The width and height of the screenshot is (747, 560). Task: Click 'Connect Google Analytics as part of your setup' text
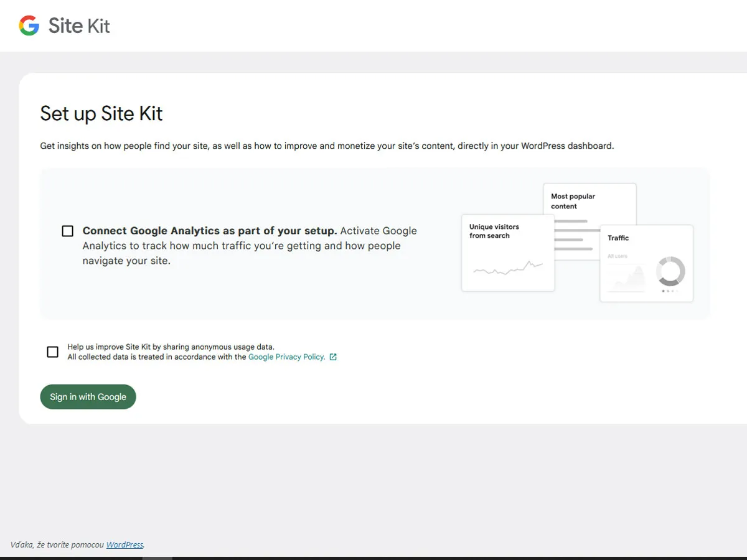pyautogui.click(x=210, y=231)
